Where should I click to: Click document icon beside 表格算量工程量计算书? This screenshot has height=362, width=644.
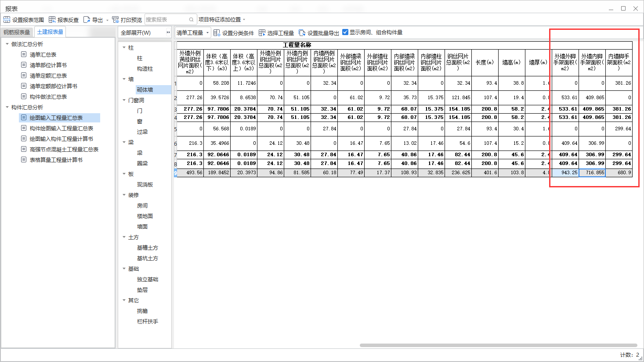click(24, 160)
